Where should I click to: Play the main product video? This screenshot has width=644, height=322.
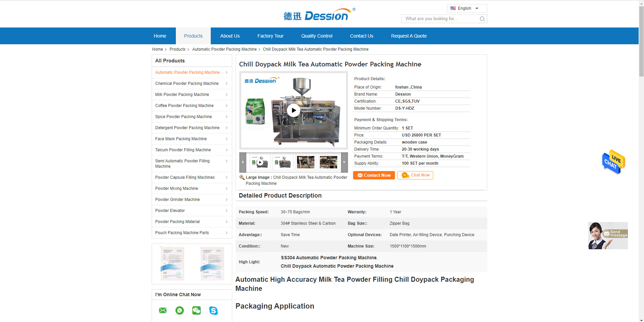click(x=294, y=110)
